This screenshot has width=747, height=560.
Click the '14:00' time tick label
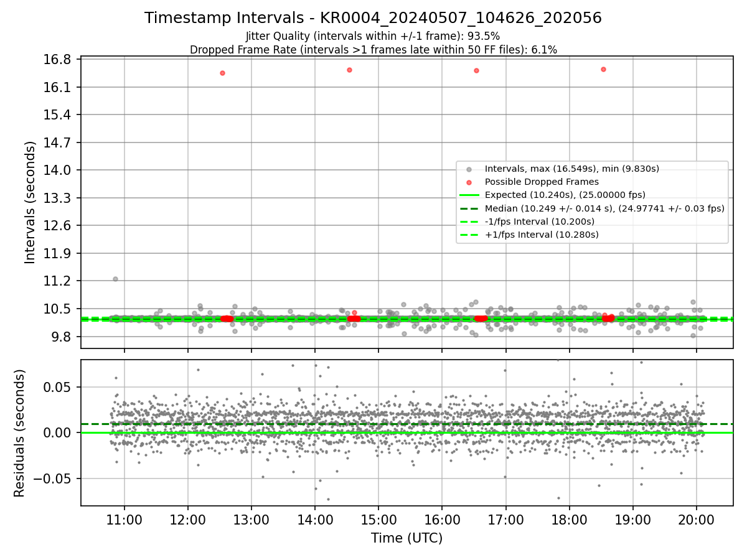tap(315, 520)
